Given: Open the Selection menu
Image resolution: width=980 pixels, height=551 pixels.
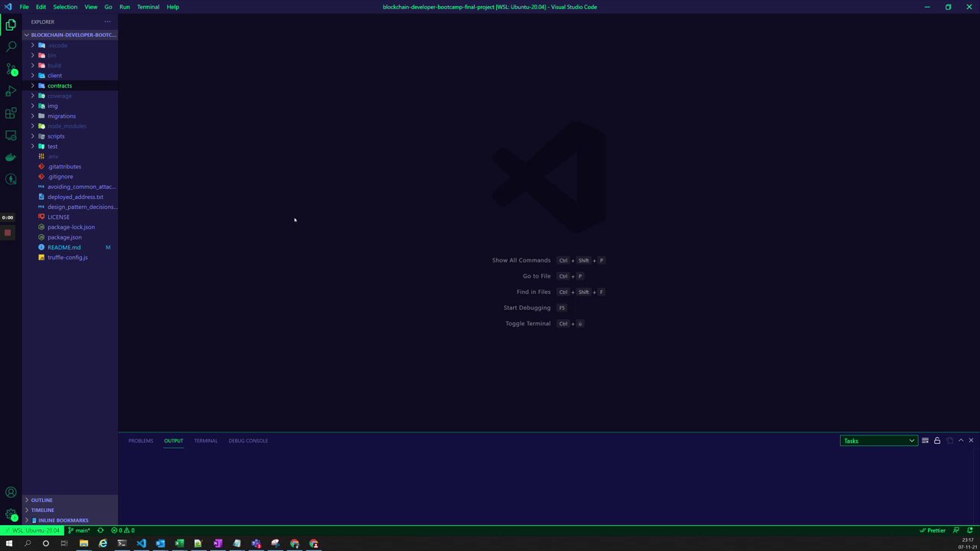Looking at the screenshot, I should 65,7.
